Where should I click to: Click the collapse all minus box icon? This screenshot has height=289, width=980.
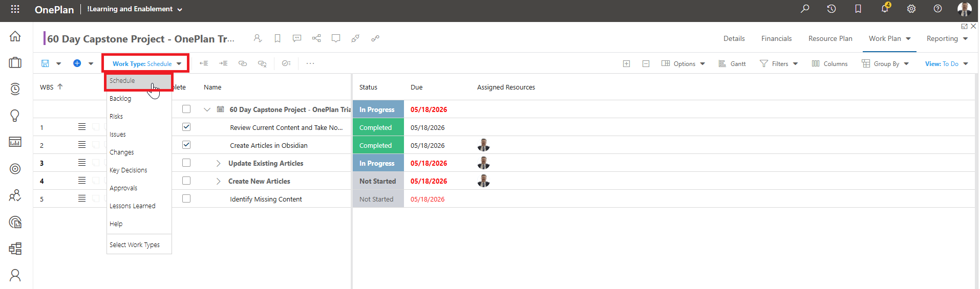(x=646, y=64)
